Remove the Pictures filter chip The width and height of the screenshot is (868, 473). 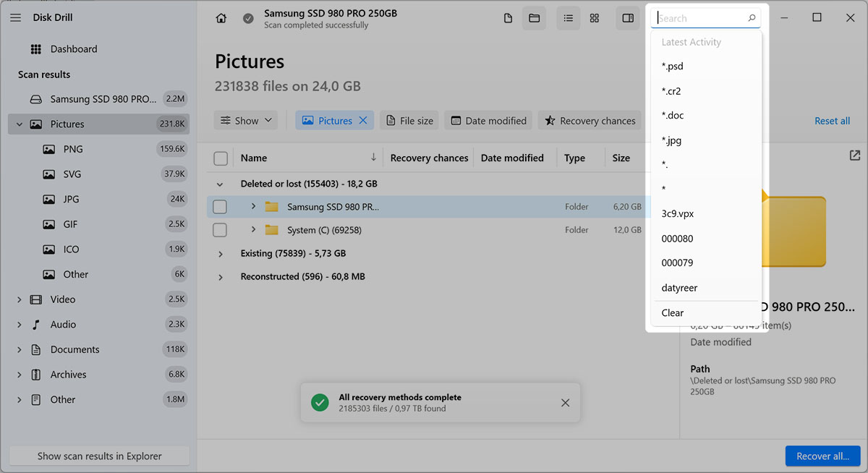click(x=364, y=121)
